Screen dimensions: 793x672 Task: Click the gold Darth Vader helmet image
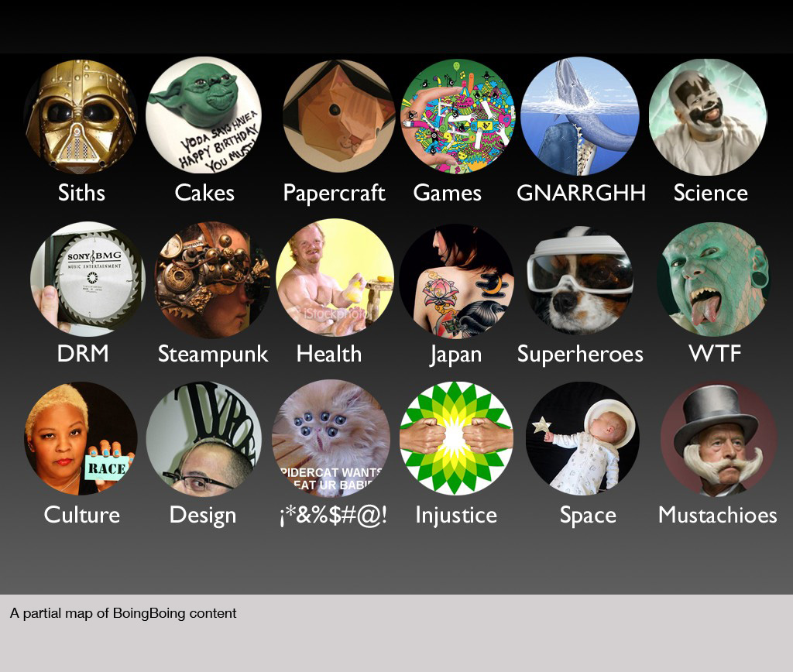(x=81, y=116)
